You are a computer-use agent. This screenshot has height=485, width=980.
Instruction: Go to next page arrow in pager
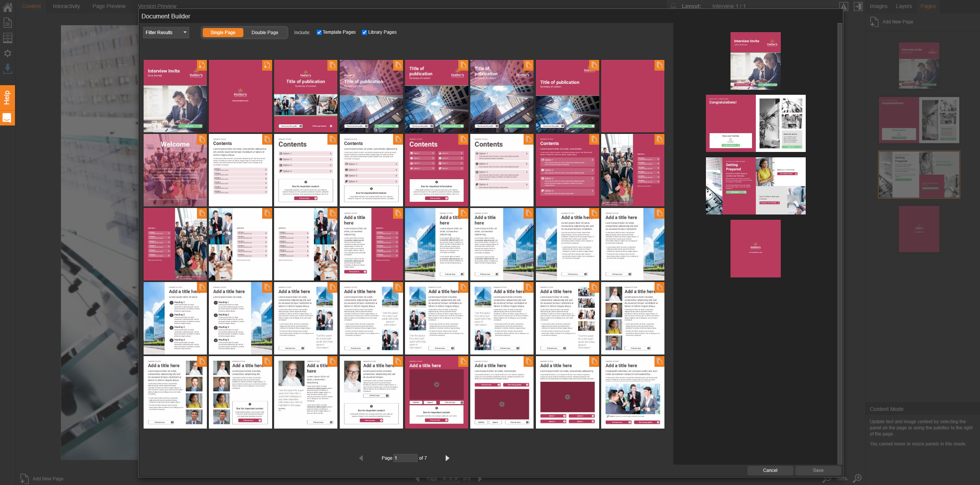(x=447, y=458)
